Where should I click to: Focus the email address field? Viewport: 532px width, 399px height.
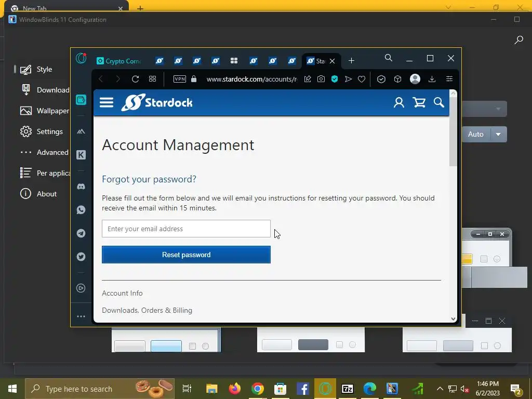tap(187, 229)
